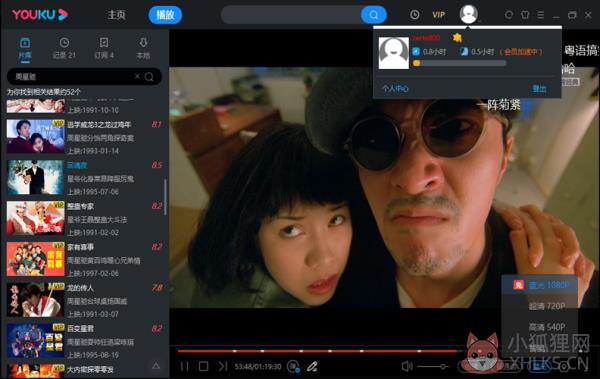Image resolution: width=600 pixels, height=379 pixels.
Task: Select the 整蛊专家 movie title
Action: click(80, 206)
